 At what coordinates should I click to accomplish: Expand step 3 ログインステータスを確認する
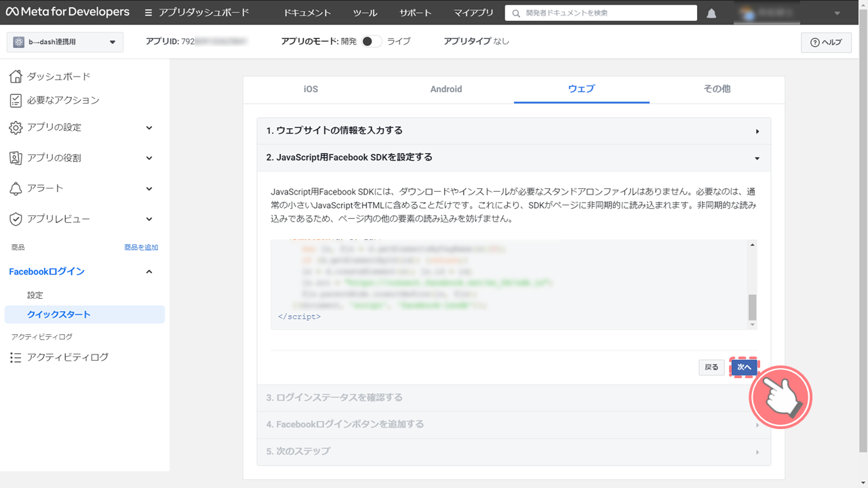[x=513, y=398]
